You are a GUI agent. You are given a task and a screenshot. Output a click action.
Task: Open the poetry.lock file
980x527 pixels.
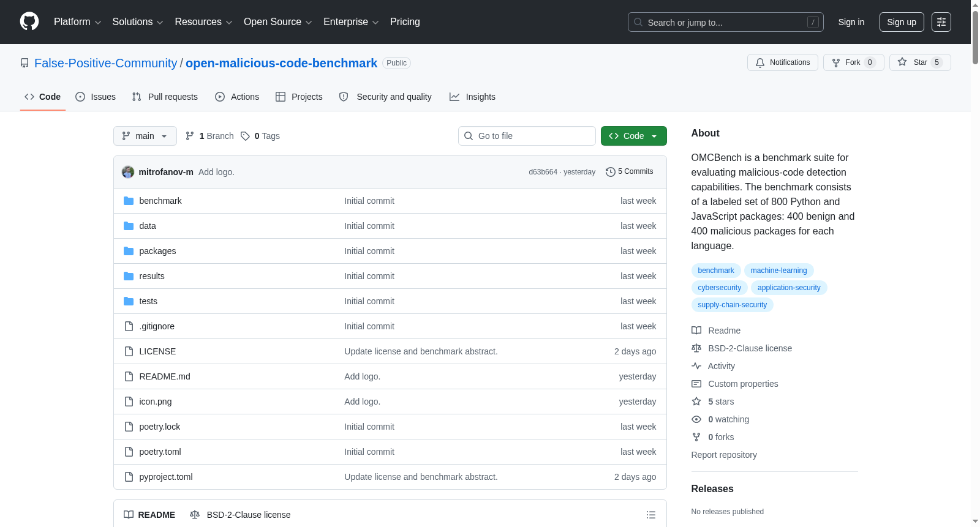(160, 427)
